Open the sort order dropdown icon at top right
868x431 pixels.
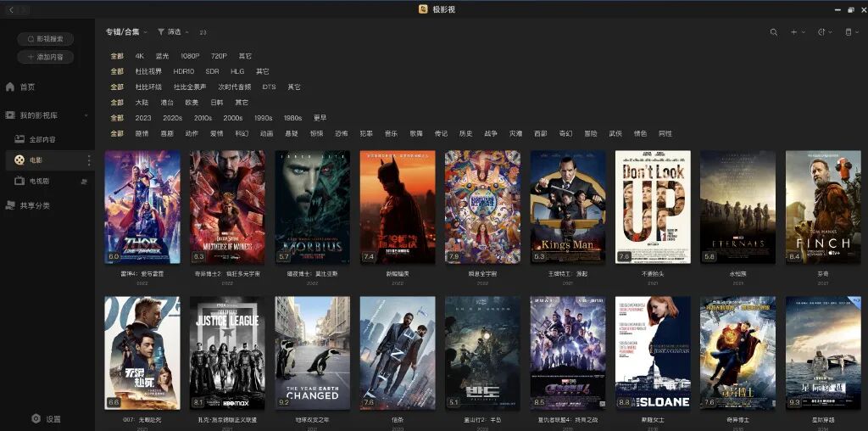pyautogui.click(x=824, y=32)
